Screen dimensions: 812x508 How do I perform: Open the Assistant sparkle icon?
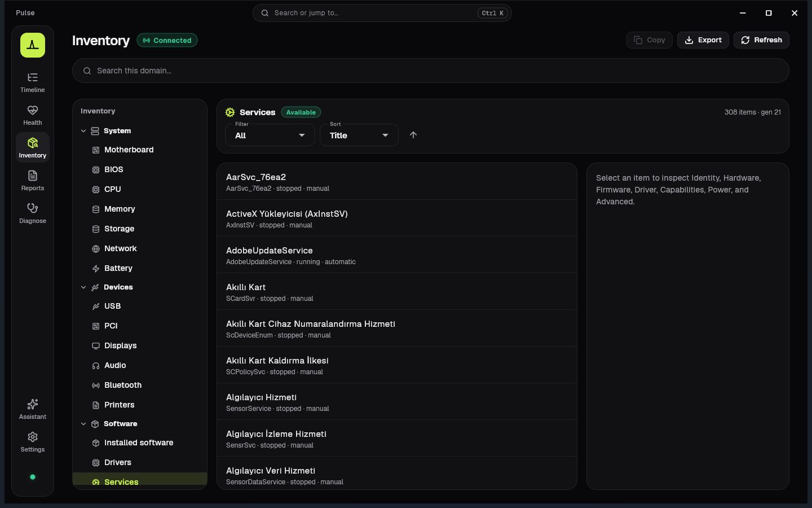(x=33, y=404)
